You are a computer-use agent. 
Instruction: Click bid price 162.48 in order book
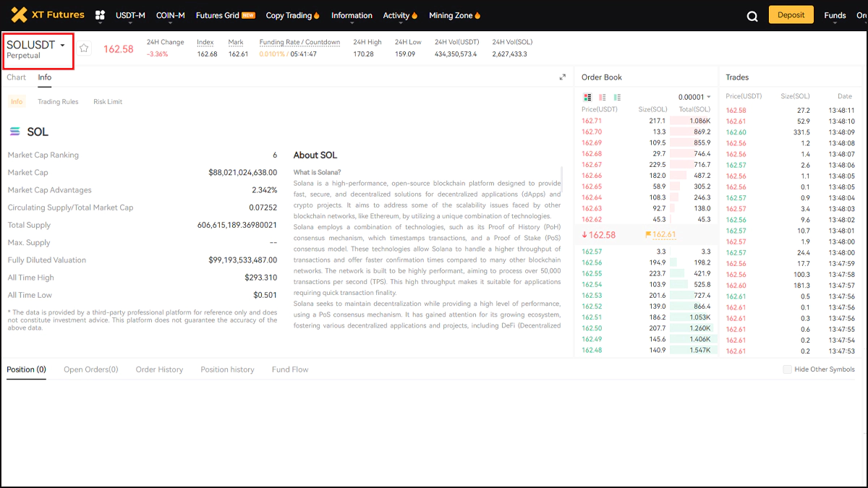tap(592, 350)
